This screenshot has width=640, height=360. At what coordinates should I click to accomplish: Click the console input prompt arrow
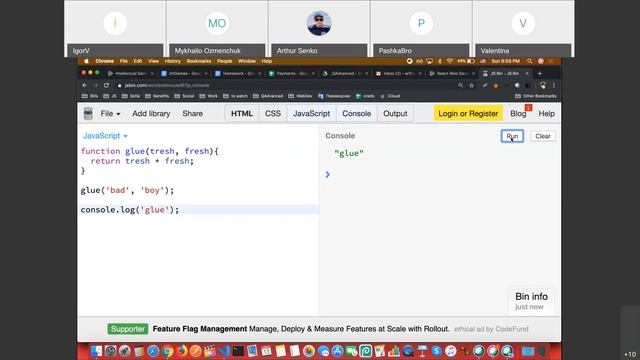(x=327, y=174)
